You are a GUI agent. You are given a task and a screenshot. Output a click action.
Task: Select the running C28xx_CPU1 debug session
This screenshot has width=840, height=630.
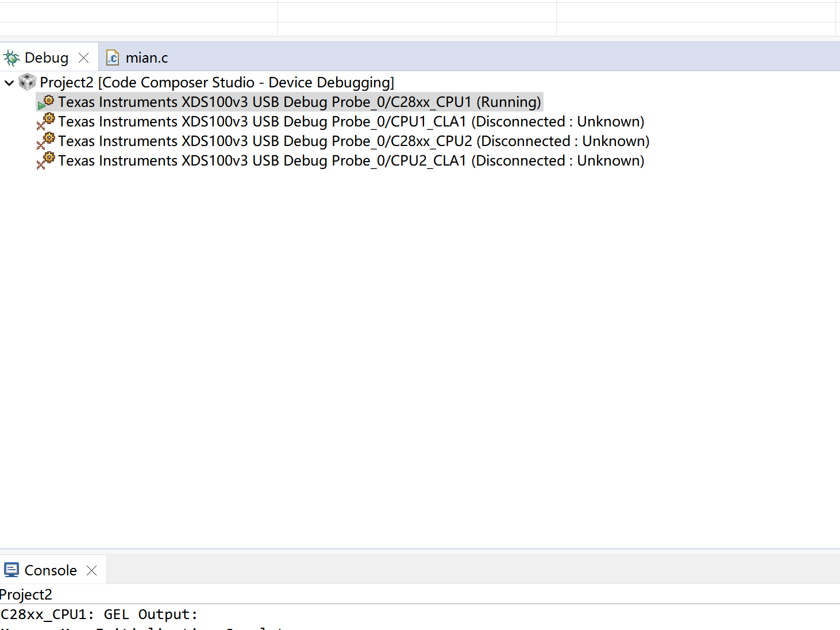pos(287,102)
